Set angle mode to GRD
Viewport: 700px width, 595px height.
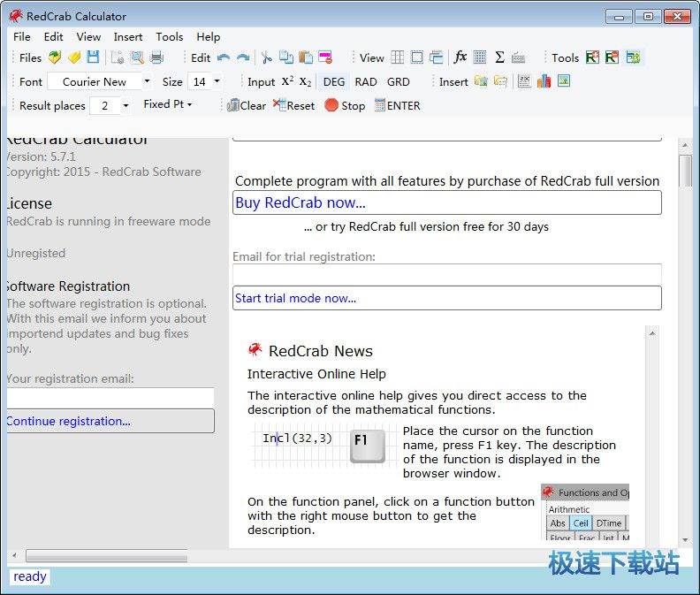pos(399,81)
